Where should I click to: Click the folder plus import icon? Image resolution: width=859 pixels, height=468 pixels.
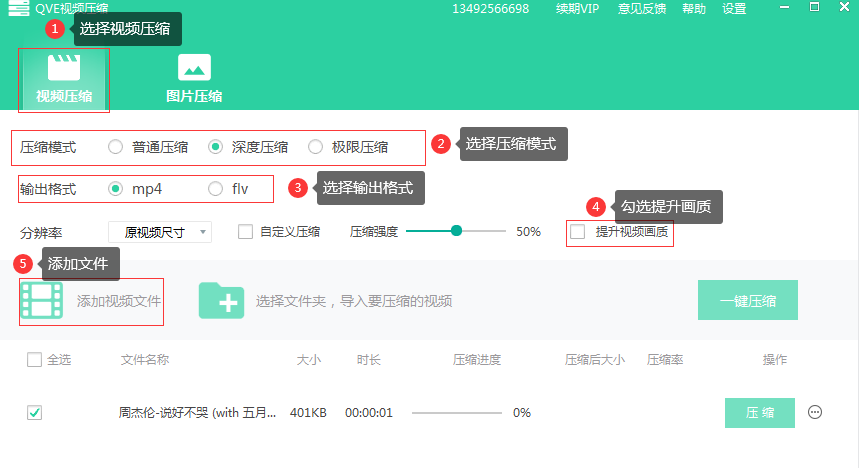221,300
